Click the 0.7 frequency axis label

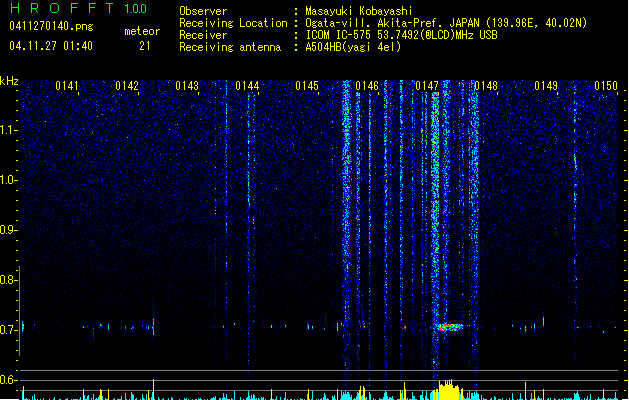[8, 330]
